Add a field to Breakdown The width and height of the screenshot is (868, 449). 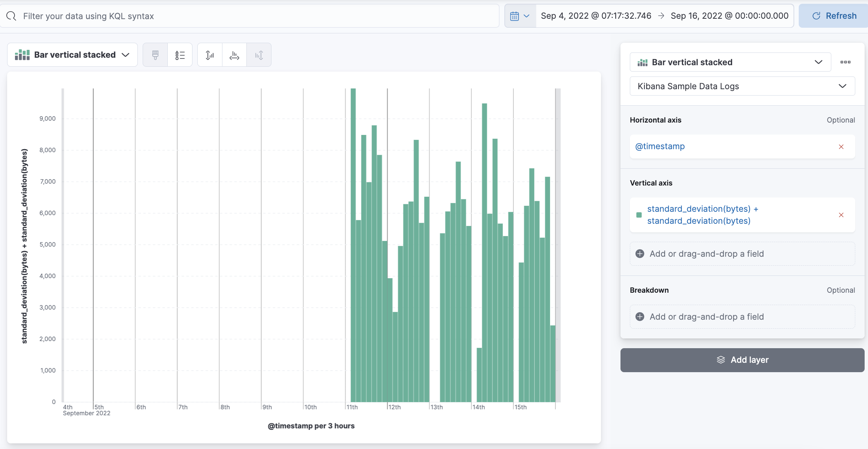pyautogui.click(x=742, y=317)
